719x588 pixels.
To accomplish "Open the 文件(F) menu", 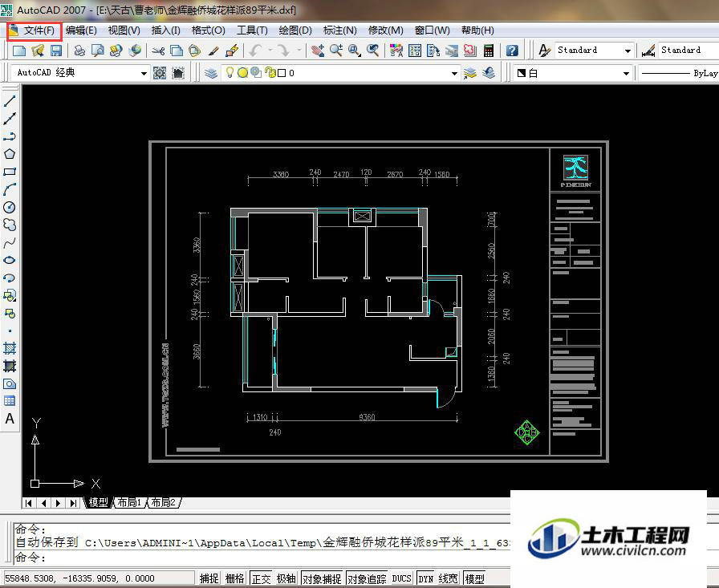I will (x=39, y=30).
